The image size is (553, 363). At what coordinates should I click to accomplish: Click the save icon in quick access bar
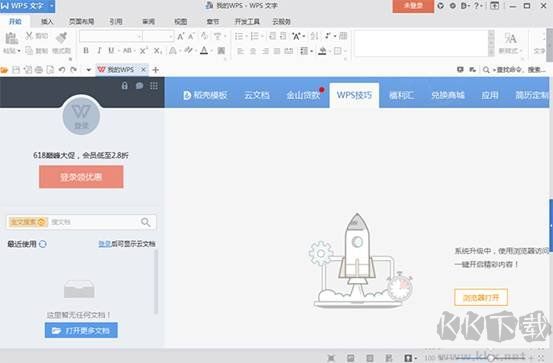[16, 70]
